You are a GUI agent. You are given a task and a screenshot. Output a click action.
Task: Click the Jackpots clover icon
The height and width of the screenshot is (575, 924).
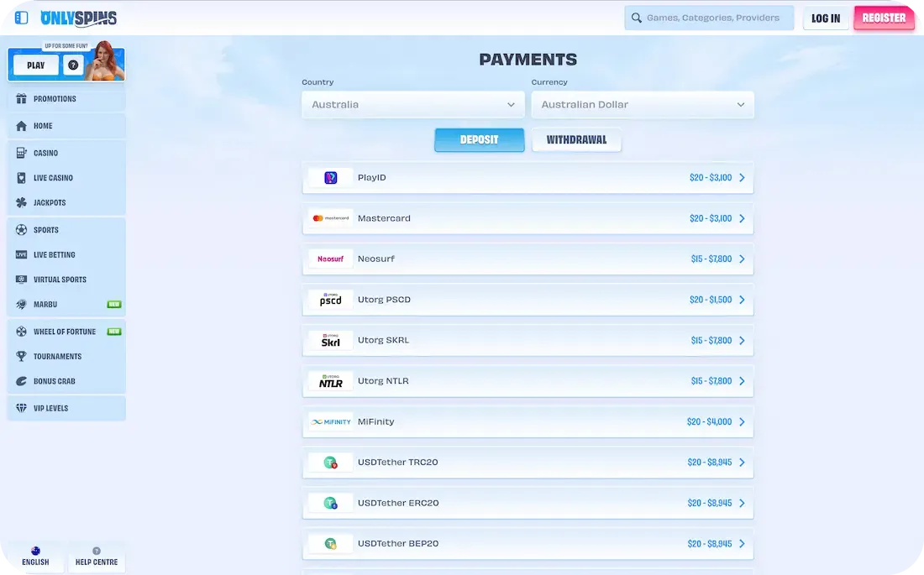(x=21, y=202)
